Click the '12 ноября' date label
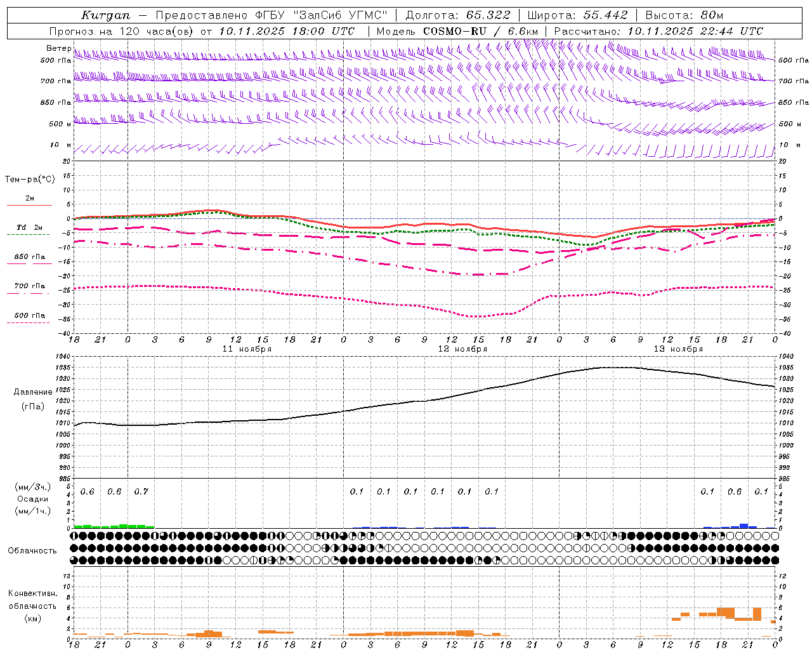Screen dimensions: 812x650 click(462, 349)
